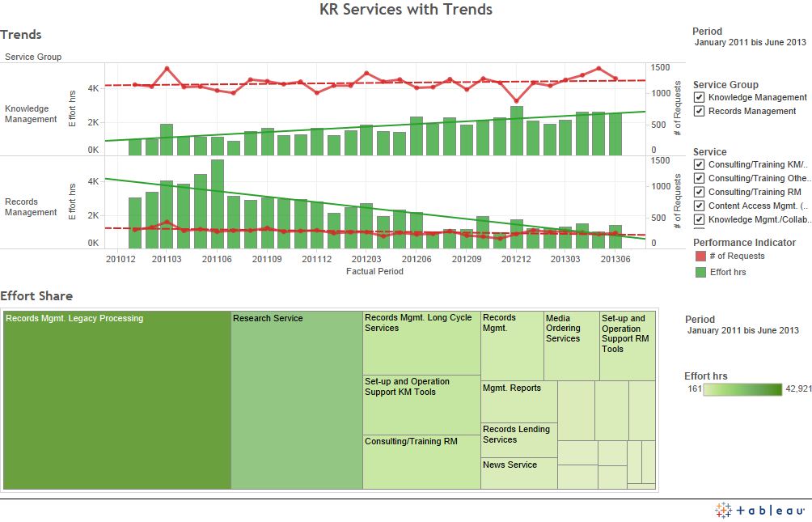812x522 pixels.
Task: Select the Research Service treemap tile
Action: [x=297, y=401]
